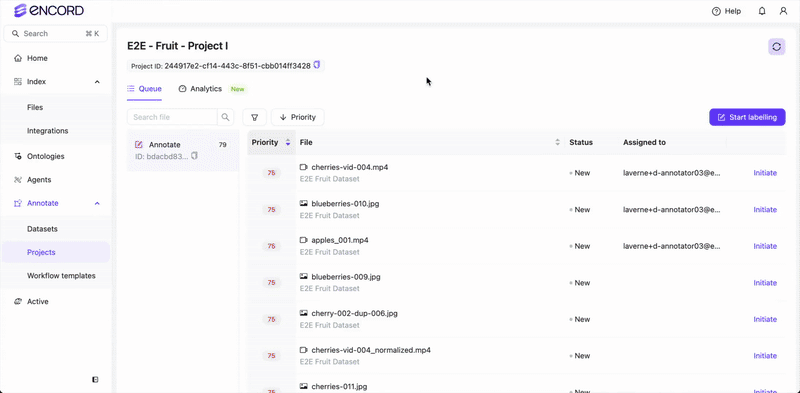
Task: Click the Encord logo
Action: (49, 10)
